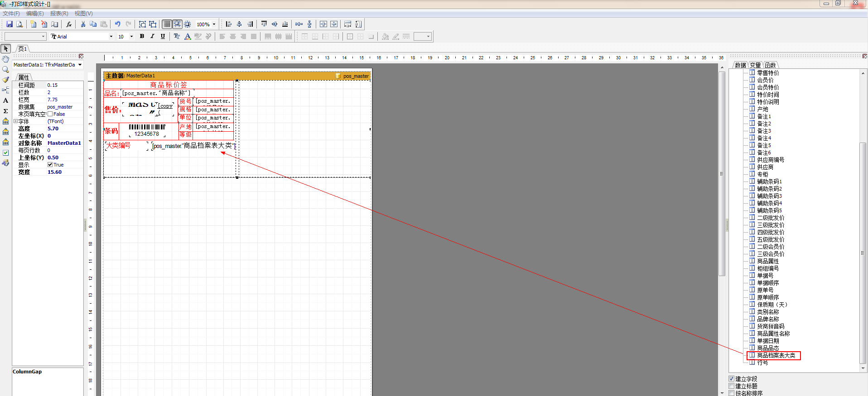Click the 供应商编号 field item
868x396 pixels.
(x=770, y=160)
